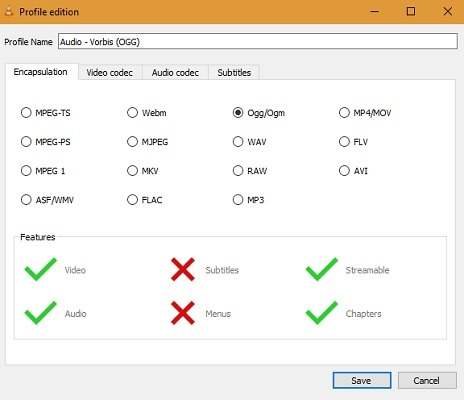This screenshot has height=400, width=464.
Task: Click the green checkmark beside Audio
Action: [41, 313]
